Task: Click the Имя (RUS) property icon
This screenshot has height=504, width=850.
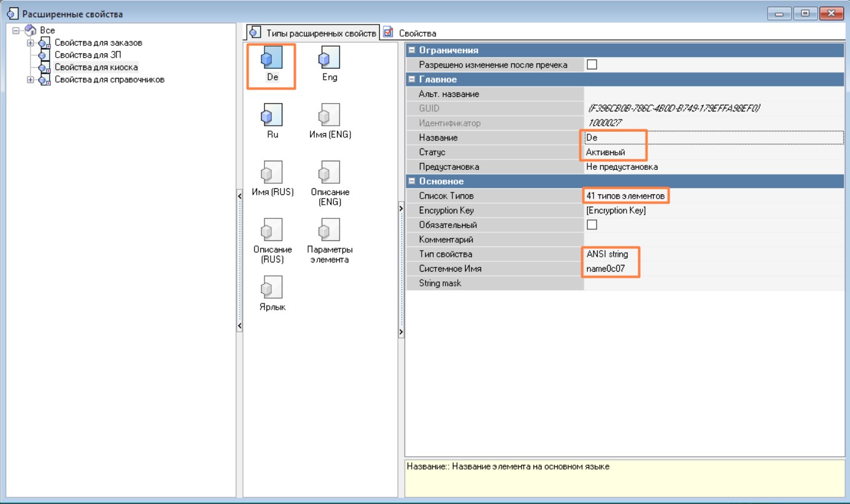Action: click(x=272, y=173)
